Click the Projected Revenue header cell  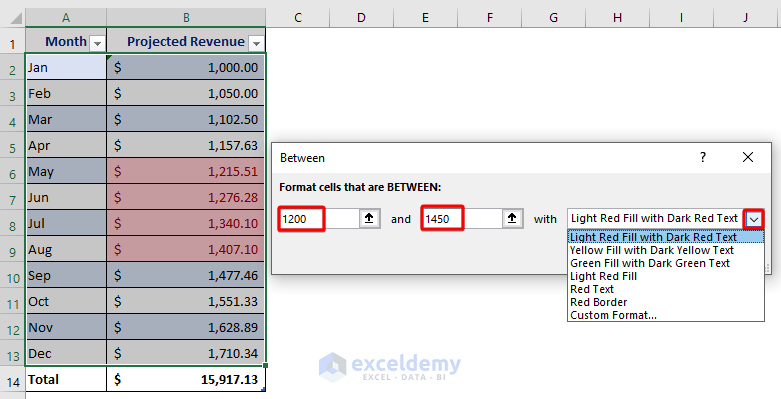[186, 41]
